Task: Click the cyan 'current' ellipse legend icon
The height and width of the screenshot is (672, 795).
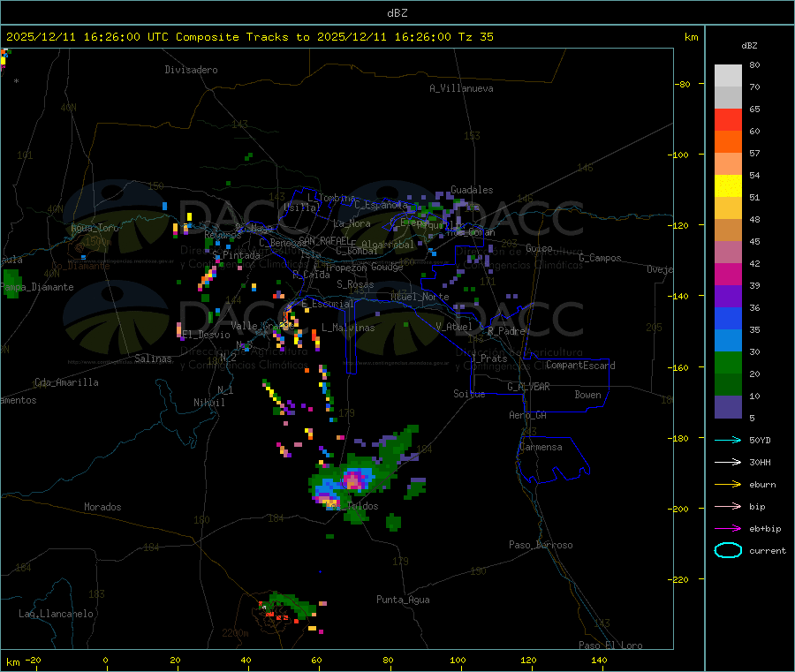Action: (728, 550)
